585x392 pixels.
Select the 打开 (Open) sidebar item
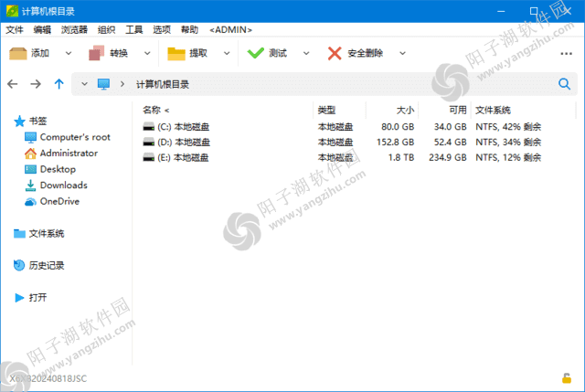30,298
